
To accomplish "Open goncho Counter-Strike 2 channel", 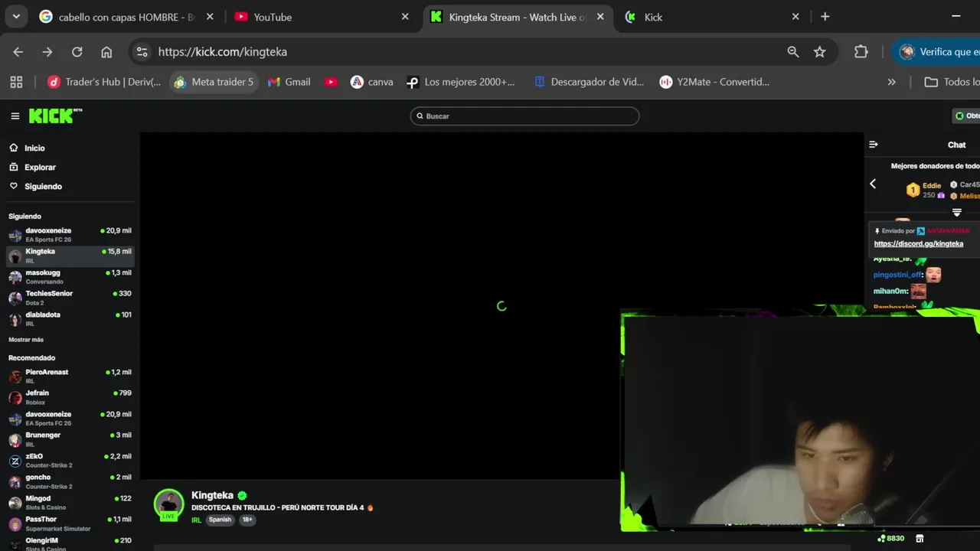I will click(70, 481).
